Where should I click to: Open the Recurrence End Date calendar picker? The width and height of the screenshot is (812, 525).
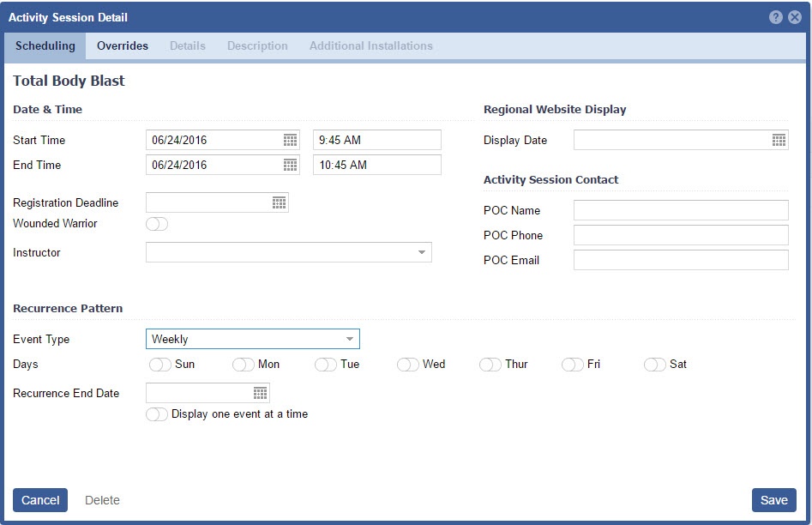tap(260, 393)
